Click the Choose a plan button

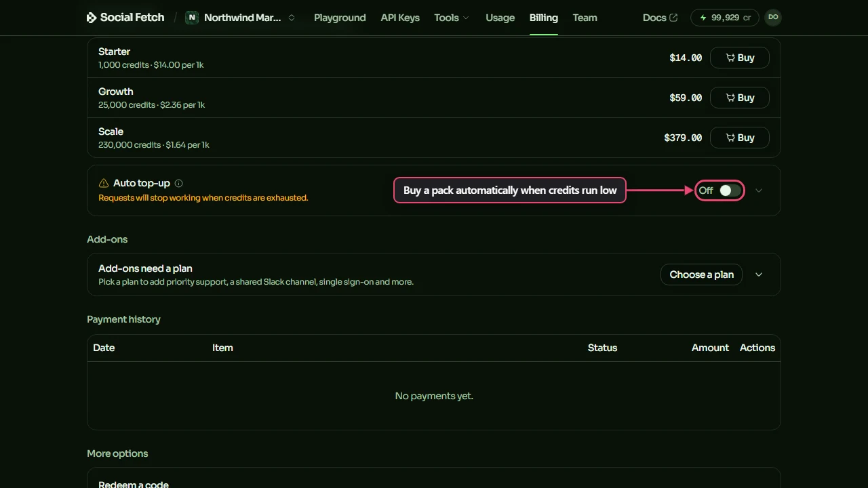coord(702,274)
